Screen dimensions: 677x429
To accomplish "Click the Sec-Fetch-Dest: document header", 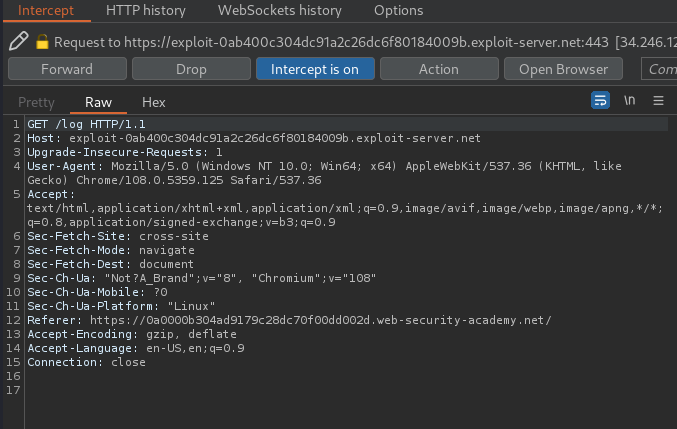I will pyautogui.click(x=111, y=264).
